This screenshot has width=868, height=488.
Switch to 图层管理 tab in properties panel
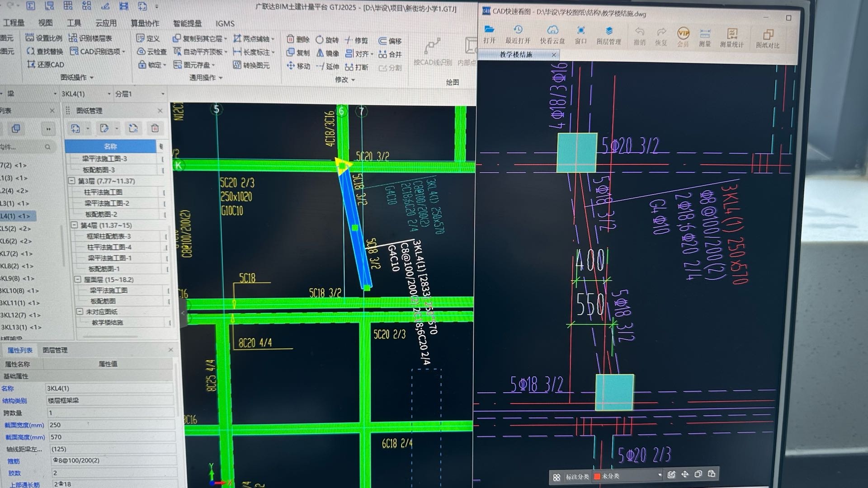click(x=55, y=350)
